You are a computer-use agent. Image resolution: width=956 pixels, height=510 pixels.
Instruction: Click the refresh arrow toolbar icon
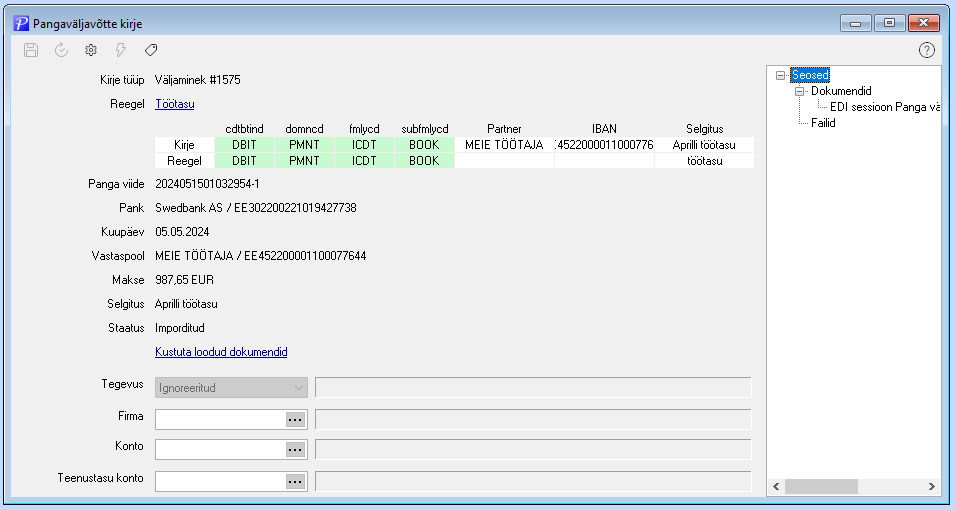(61, 50)
